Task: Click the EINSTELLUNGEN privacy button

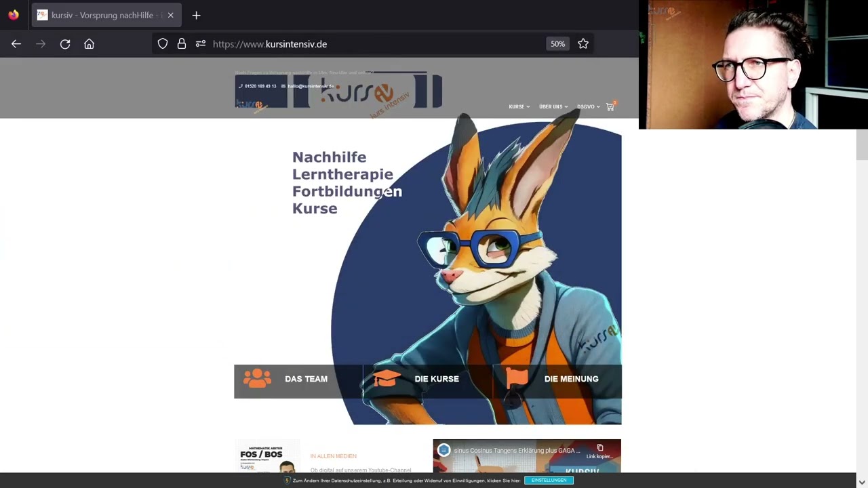Action: click(x=549, y=481)
